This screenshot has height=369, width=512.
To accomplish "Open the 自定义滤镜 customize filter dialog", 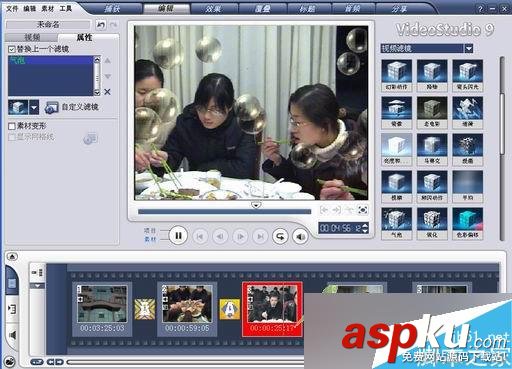I will pos(72,107).
